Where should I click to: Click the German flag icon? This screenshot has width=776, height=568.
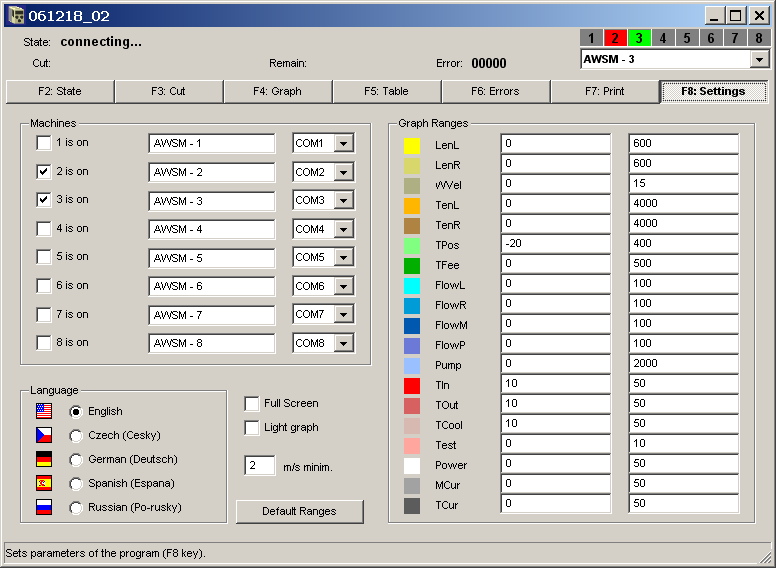click(44, 459)
